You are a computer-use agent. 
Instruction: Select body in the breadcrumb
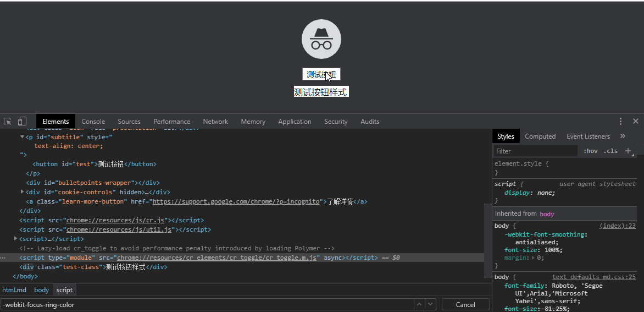(x=41, y=290)
